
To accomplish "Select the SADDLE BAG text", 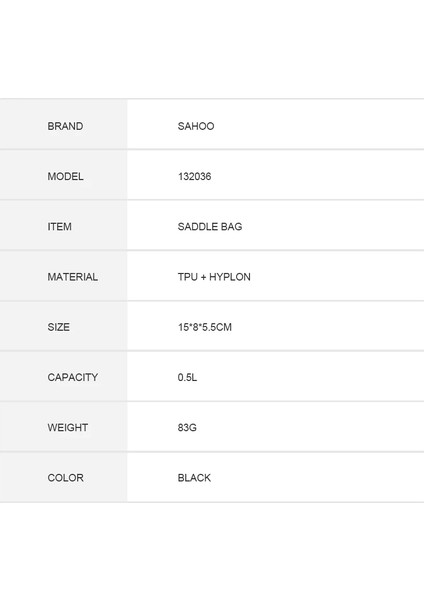I will pyautogui.click(x=210, y=227).
